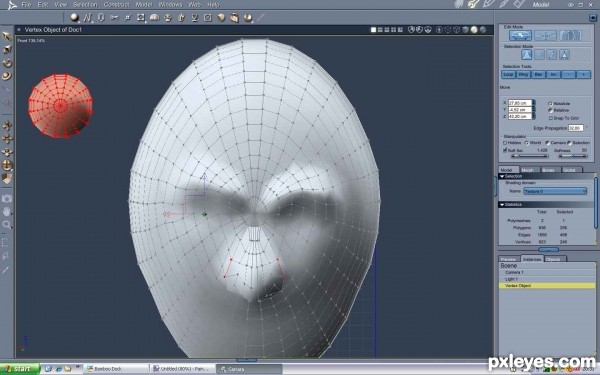Screen dimensions: 600x375
Task: Open the shading domain Name dropdown
Action: pos(555,191)
